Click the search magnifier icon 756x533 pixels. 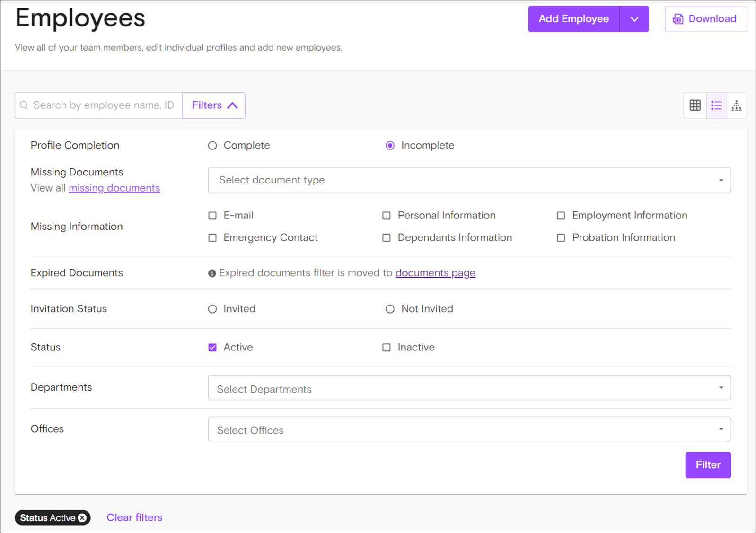point(24,105)
